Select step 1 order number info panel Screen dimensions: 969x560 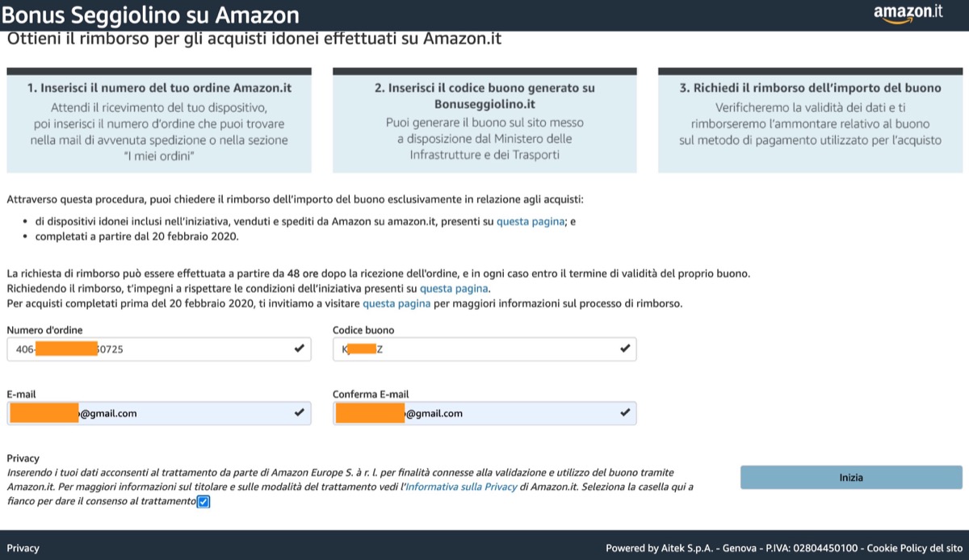pyautogui.click(x=159, y=120)
